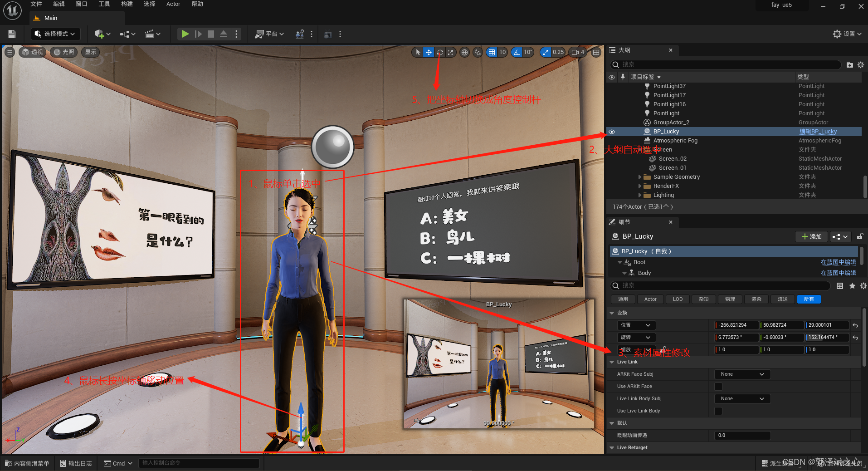This screenshot has height=471, width=868.
Task: Open the Edit menu
Action: (x=59, y=4)
